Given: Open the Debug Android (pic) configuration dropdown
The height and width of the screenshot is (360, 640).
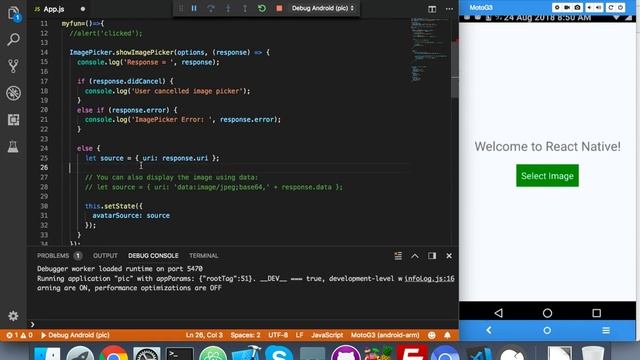Looking at the screenshot, I should point(322,8).
